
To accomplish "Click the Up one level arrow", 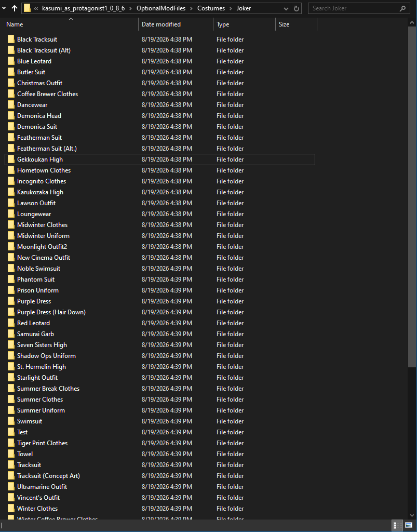I will coord(14,8).
